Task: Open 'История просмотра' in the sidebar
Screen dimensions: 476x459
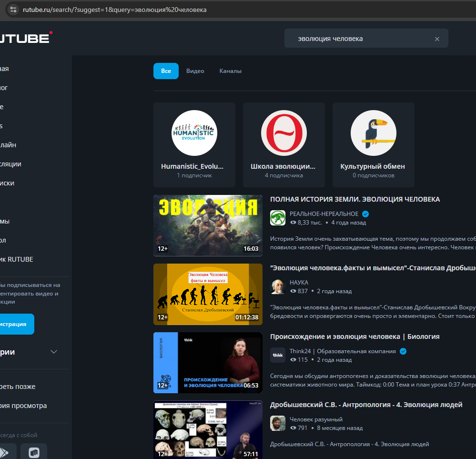Action: click(23, 406)
